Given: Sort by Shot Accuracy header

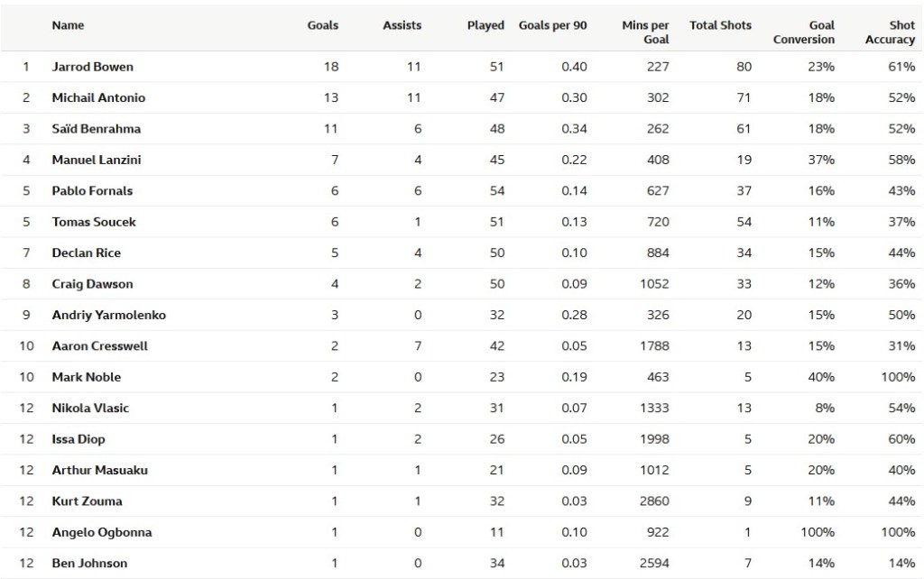Looking at the screenshot, I should pos(890,32).
